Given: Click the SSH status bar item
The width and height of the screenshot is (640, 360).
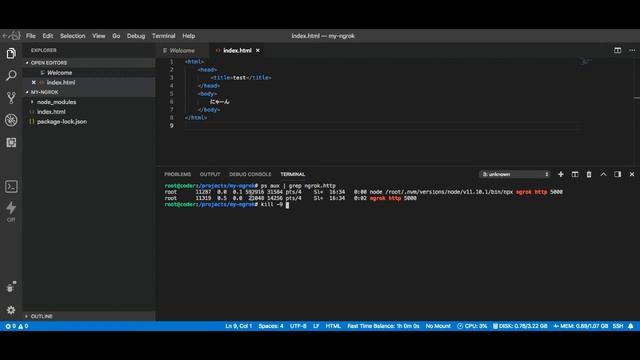Looking at the screenshot, I should [x=618, y=326].
